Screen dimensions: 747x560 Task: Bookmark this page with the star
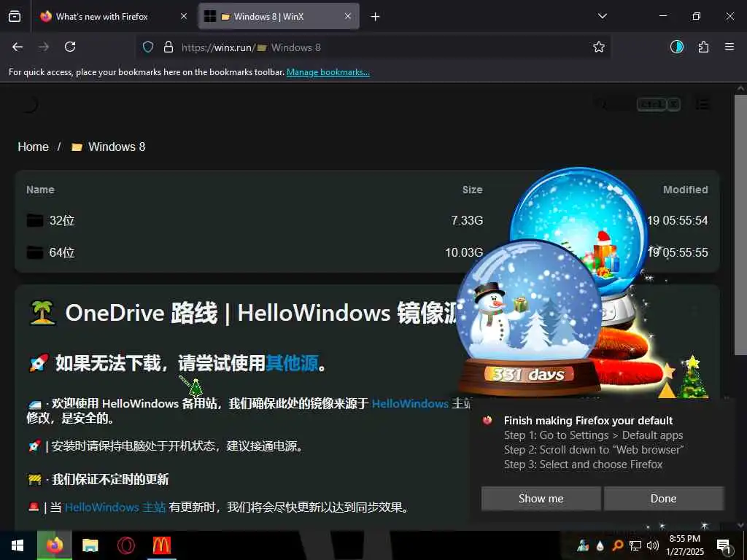pos(599,47)
